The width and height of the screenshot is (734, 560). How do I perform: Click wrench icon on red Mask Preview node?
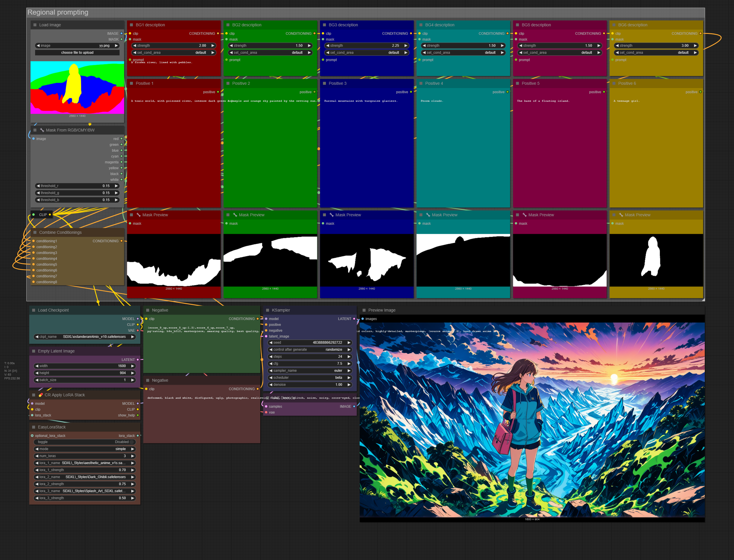pyautogui.click(x=138, y=215)
